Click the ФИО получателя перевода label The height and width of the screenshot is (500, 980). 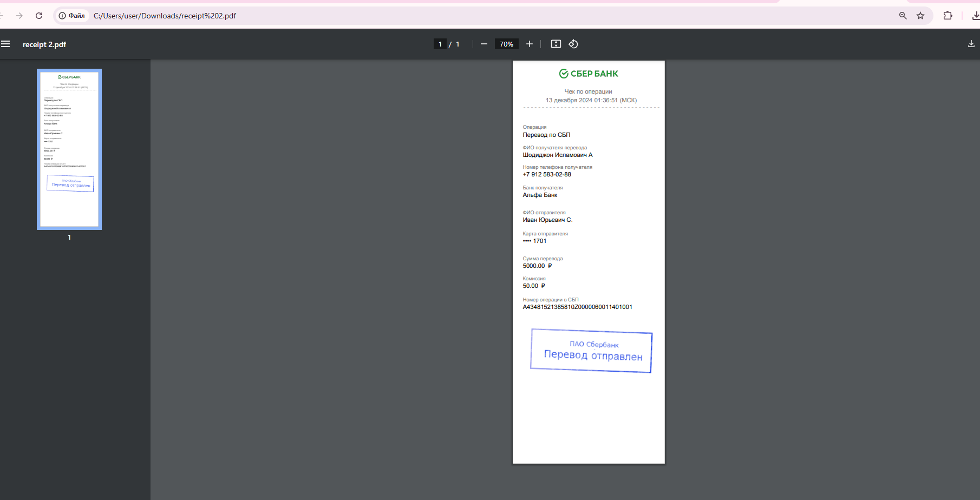point(554,148)
